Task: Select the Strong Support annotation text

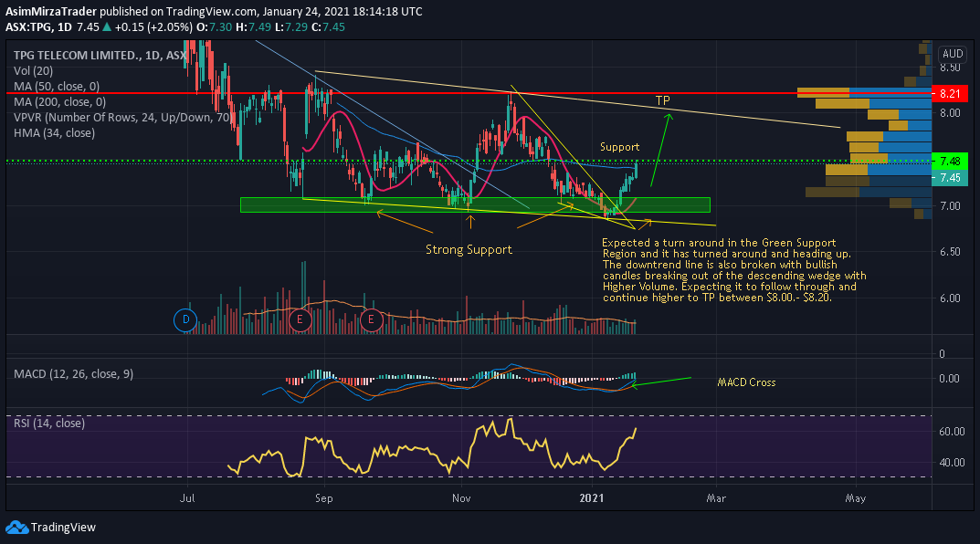Action: coord(469,250)
